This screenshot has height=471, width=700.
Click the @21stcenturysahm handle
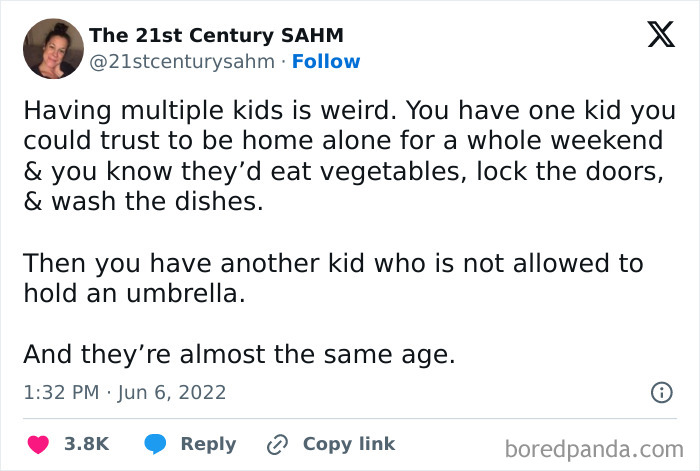tap(181, 62)
